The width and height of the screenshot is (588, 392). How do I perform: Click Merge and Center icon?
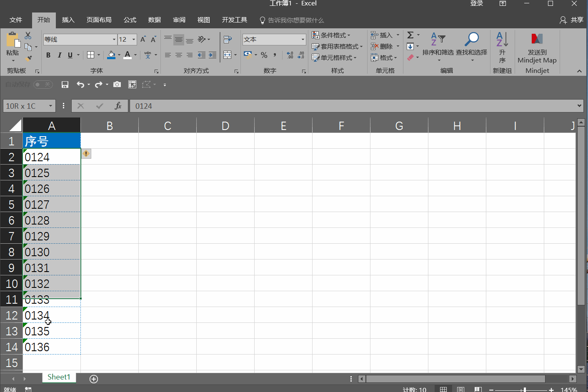pyautogui.click(x=228, y=55)
